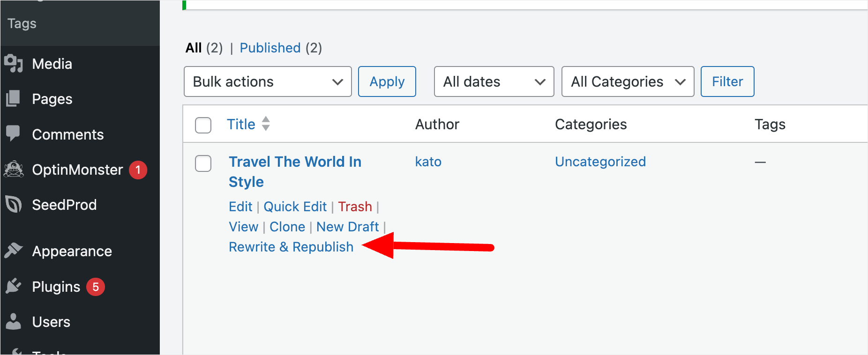The height and width of the screenshot is (355, 868).
Task: Click the Media camera icon in sidebar
Action: [x=14, y=63]
